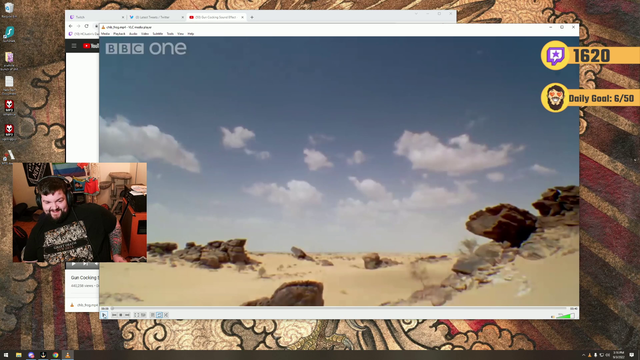
Task: Open Recycle Bin desktop icon
Action: [9, 10]
